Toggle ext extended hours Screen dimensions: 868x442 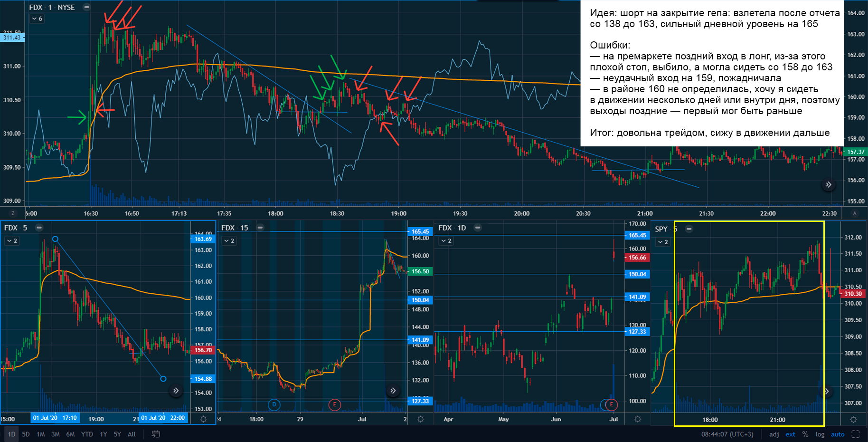790,434
